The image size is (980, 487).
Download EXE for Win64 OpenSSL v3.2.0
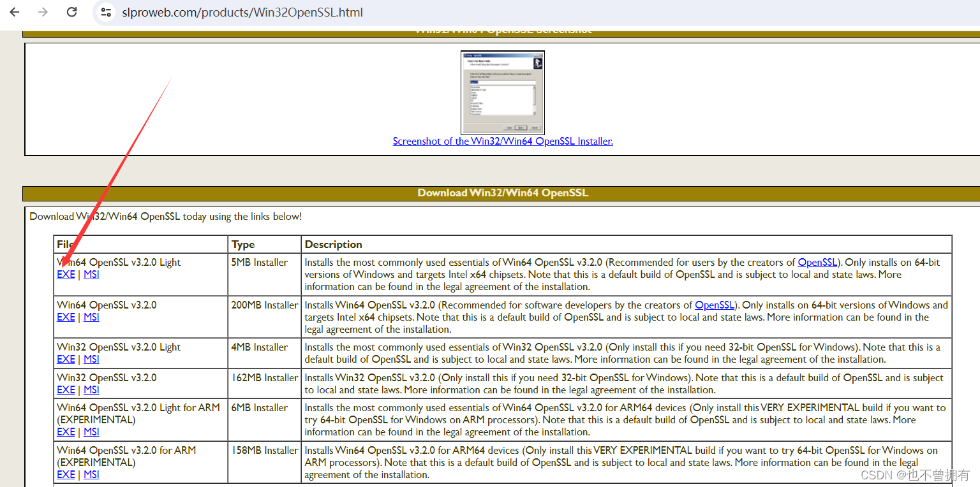coord(66,317)
